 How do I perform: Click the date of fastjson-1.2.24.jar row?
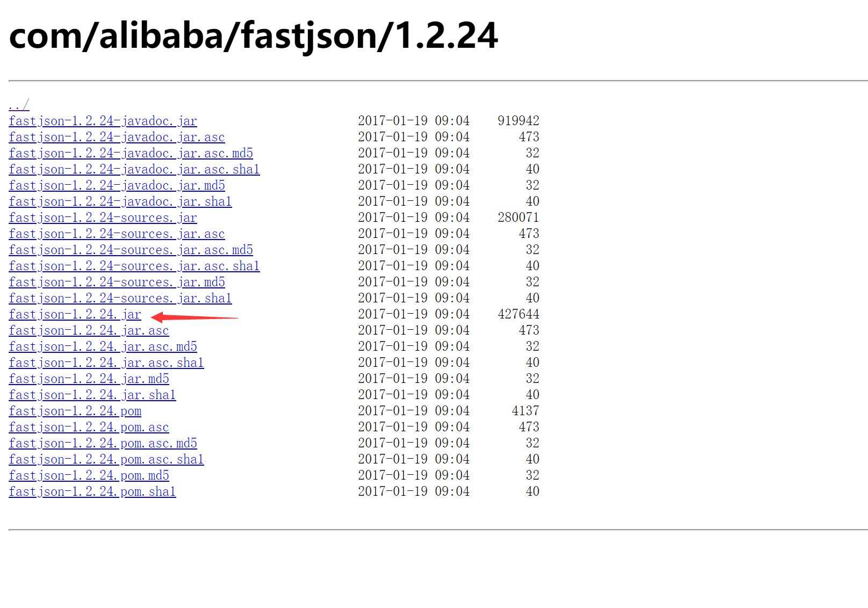[414, 314]
